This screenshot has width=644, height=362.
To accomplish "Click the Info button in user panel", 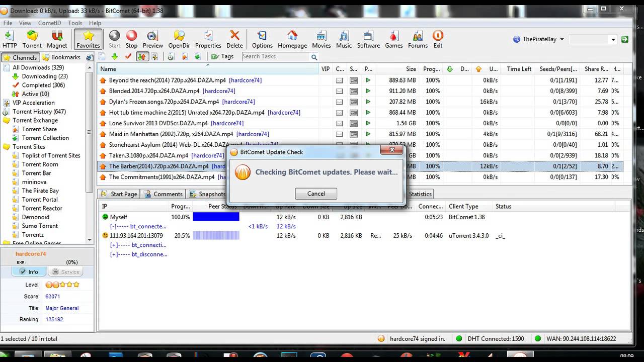I will coord(29,271).
